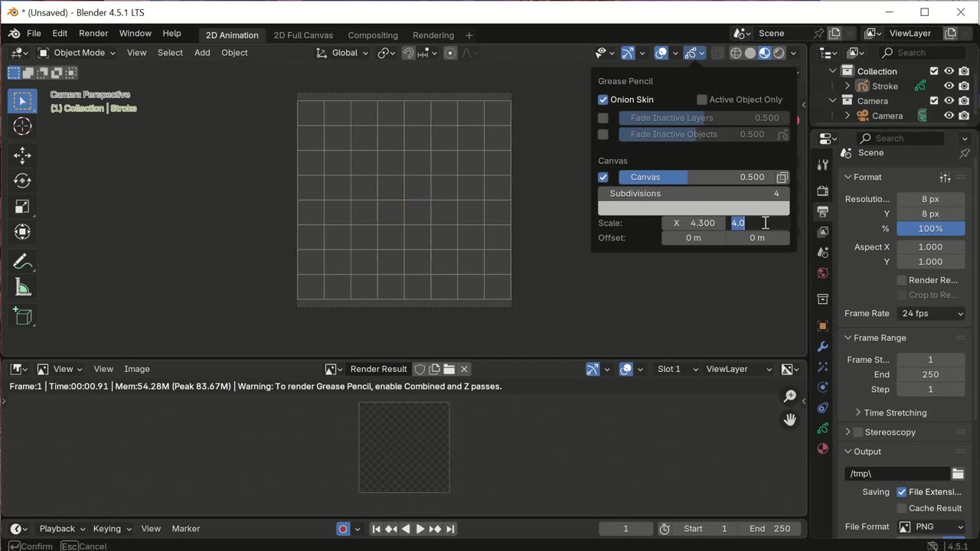Select the Rotate tool

(22, 181)
